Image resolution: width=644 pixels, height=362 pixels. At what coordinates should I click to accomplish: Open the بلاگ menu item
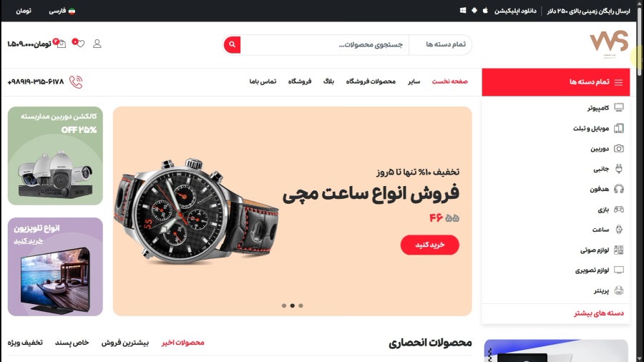tap(328, 82)
